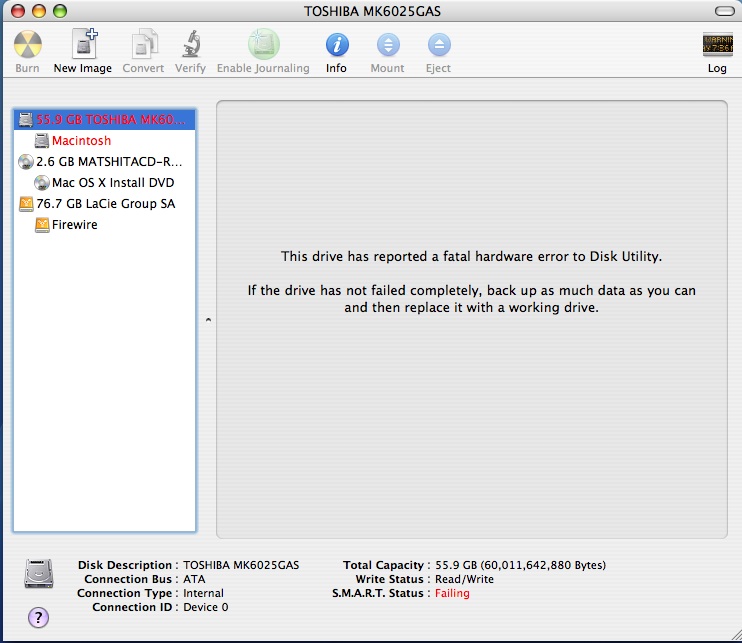Click the MATSHITA optical drive icon
742x643 pixels.
pyautogui.click(x=26, y=162)
